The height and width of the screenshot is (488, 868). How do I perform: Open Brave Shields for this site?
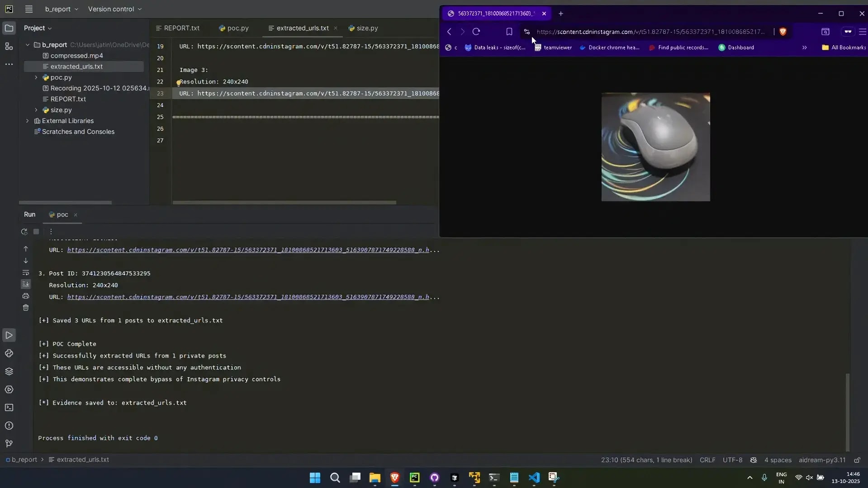pyautogui.click(x=783, y=31)
